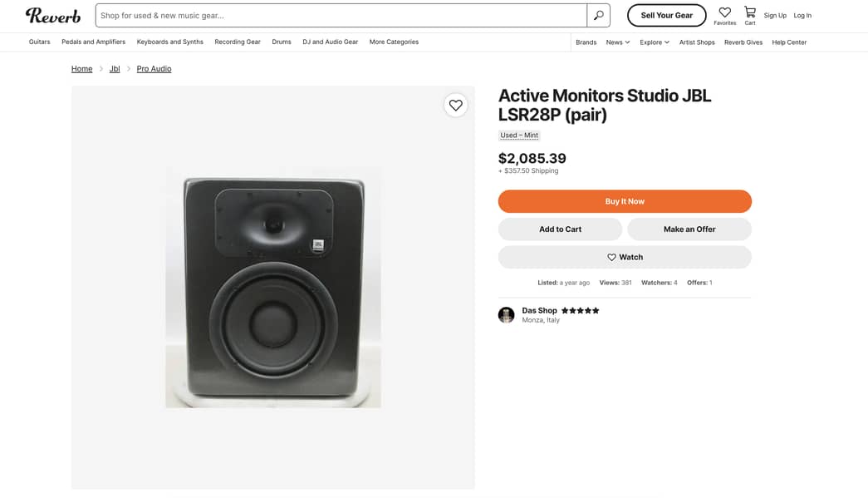Open the Pro Audio breadcrumb link

tap(153, 68)
